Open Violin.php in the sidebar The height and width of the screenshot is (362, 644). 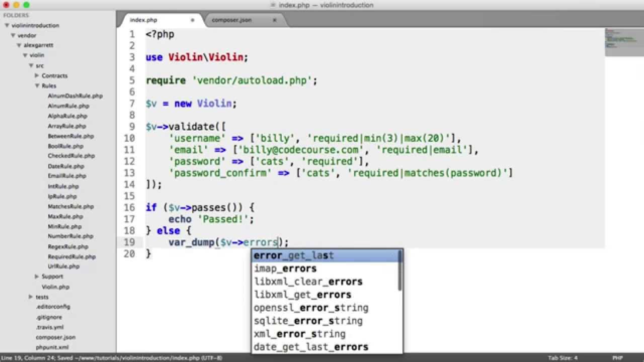point(55,287)
